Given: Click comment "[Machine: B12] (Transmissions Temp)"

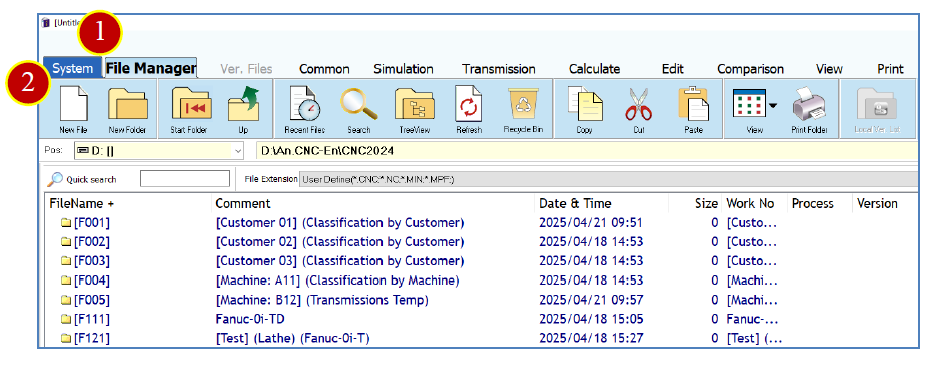Looking at the screenshot, I should pos(322,300).
